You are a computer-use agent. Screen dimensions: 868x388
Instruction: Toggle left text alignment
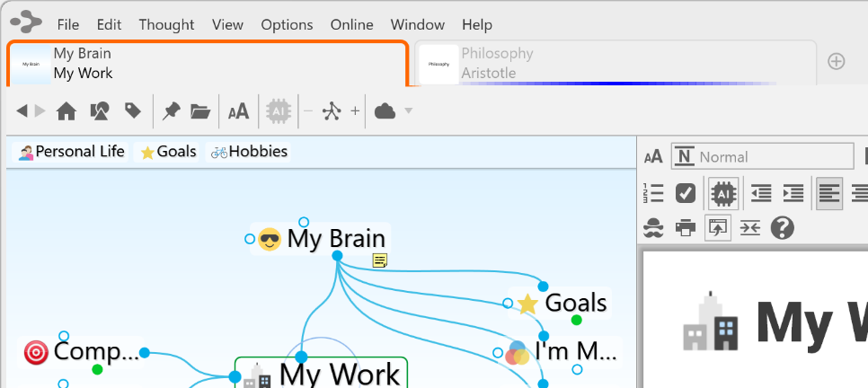[x=828, y=193]
